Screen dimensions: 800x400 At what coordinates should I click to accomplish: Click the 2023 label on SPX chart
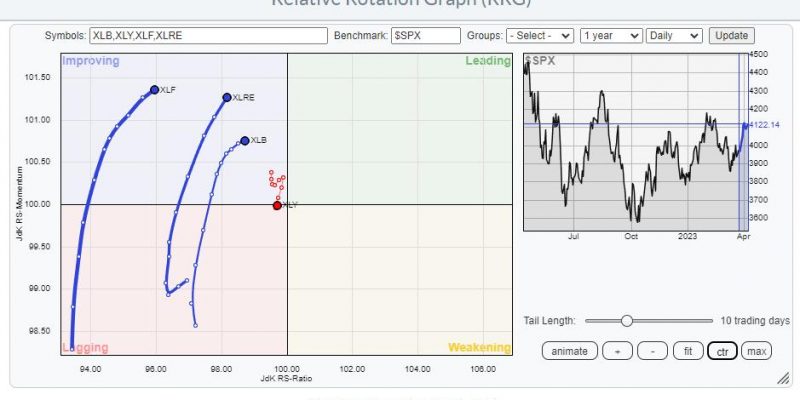click(687, 237)
